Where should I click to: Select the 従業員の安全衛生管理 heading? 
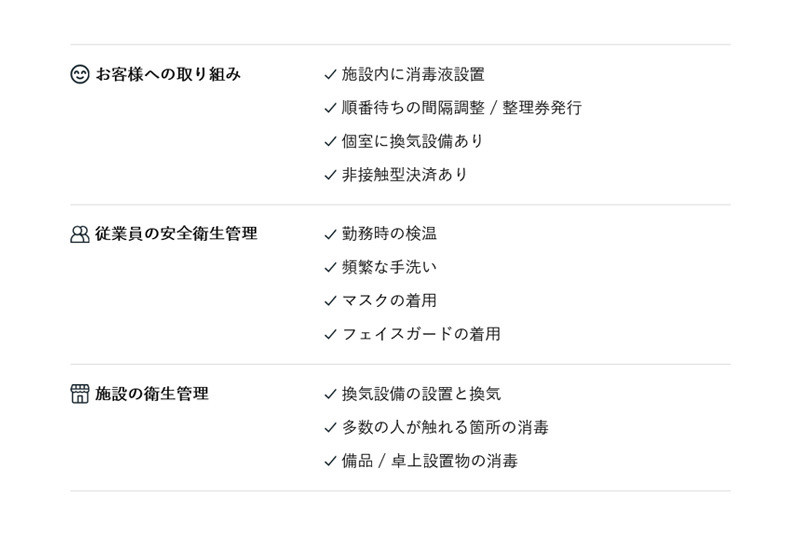click(176, 234)
